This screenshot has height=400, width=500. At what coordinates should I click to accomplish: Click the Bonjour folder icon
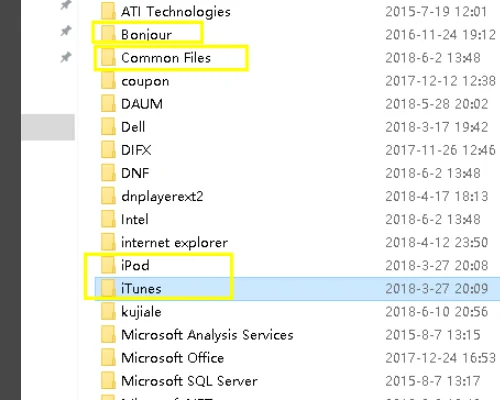tap(108, 34)
